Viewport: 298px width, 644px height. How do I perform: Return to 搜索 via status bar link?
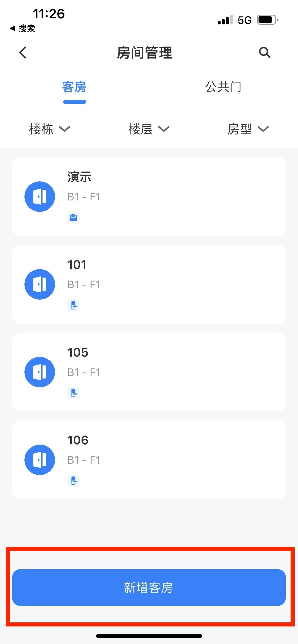(x=22, y=28)
